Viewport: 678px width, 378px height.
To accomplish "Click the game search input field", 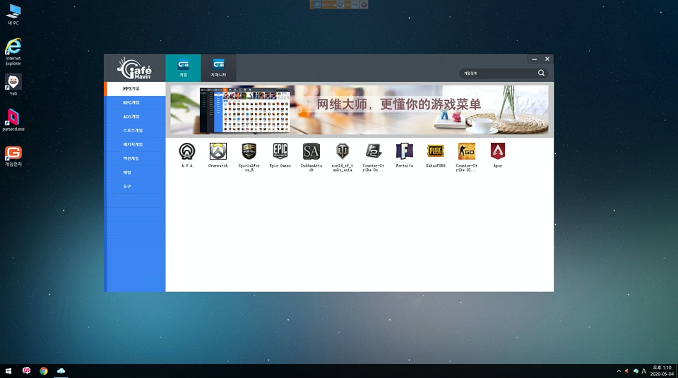I will [498, 73].
